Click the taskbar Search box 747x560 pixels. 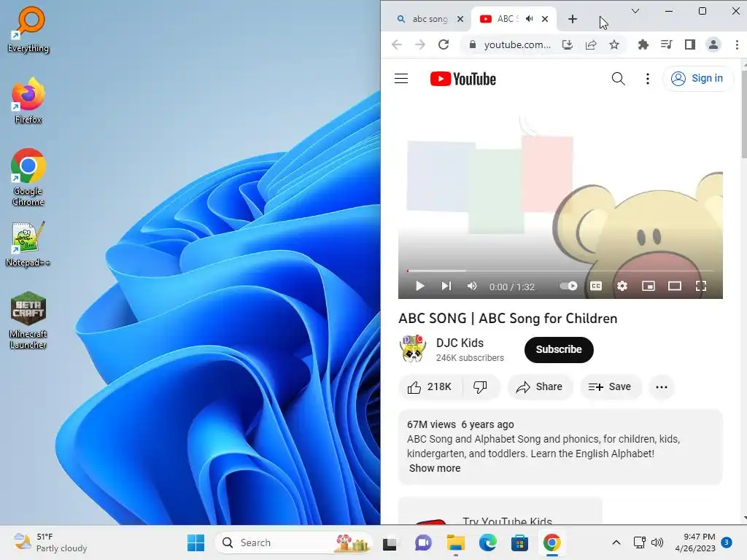pyautogui.click(x=293, y=542)
